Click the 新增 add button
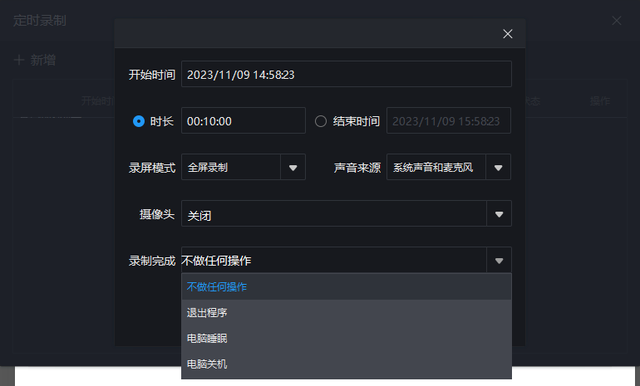 pos(35,60)
